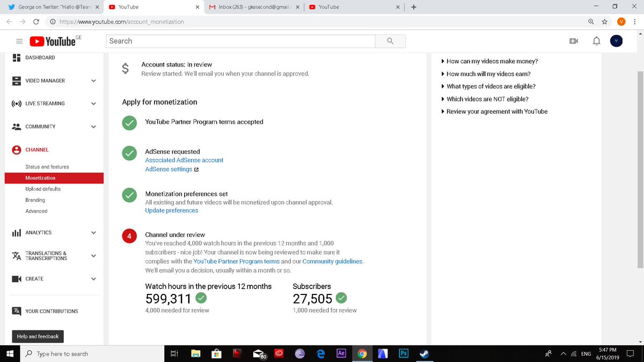Image resolution: width=644 pixels, height=362 pixels.
Task: Expand the Live Streaming section chevron
Action: point(93,104)
